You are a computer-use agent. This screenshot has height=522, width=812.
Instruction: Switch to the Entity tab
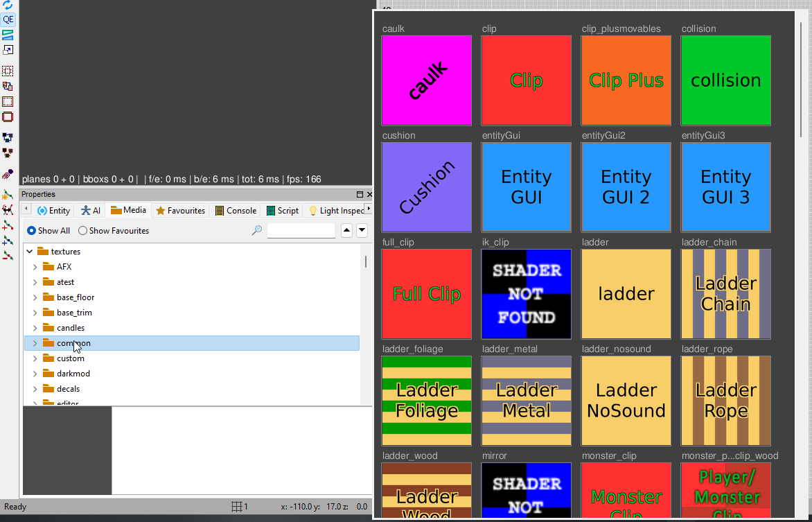(54, 211)
